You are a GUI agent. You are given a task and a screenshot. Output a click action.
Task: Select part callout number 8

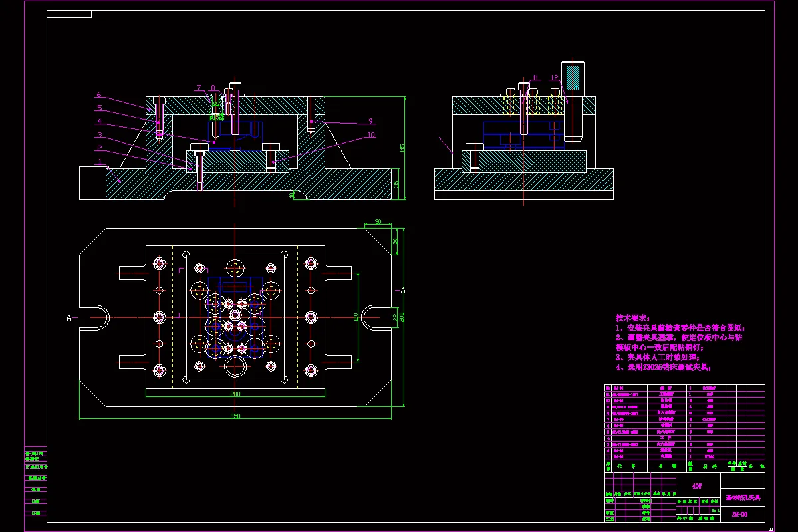pyautogui.click(x=213, y=88)
